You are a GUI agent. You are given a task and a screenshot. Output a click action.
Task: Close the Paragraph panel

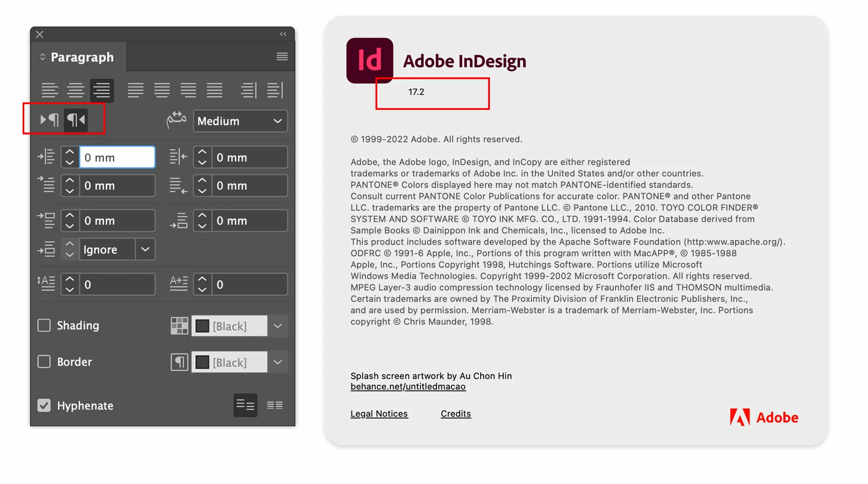[x=40, y=35]
